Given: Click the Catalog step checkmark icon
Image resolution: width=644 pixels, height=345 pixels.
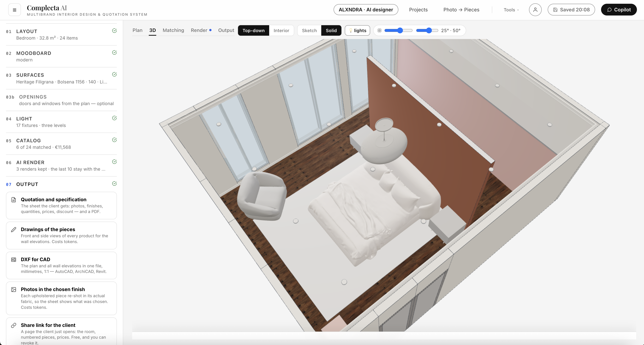Looking at the screenshot, I should click(x=114, y=140).
